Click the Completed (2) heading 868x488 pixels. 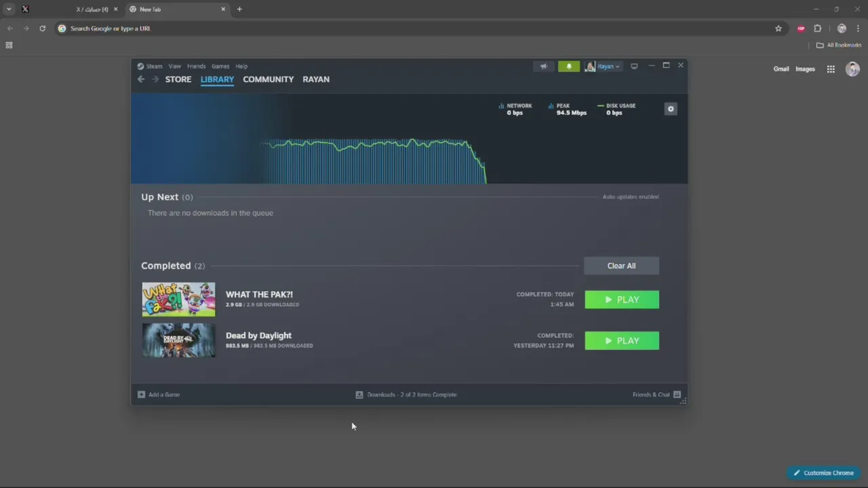(173, 266)
